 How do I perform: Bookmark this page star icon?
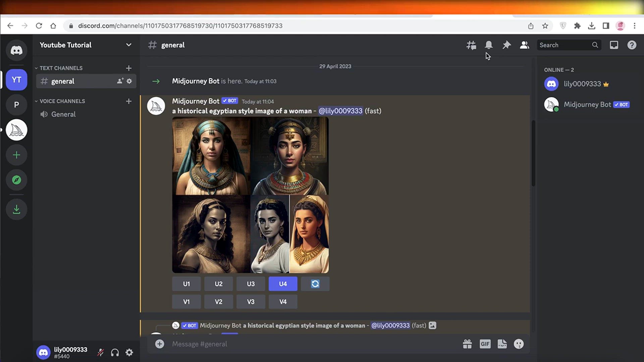[545, 26]
